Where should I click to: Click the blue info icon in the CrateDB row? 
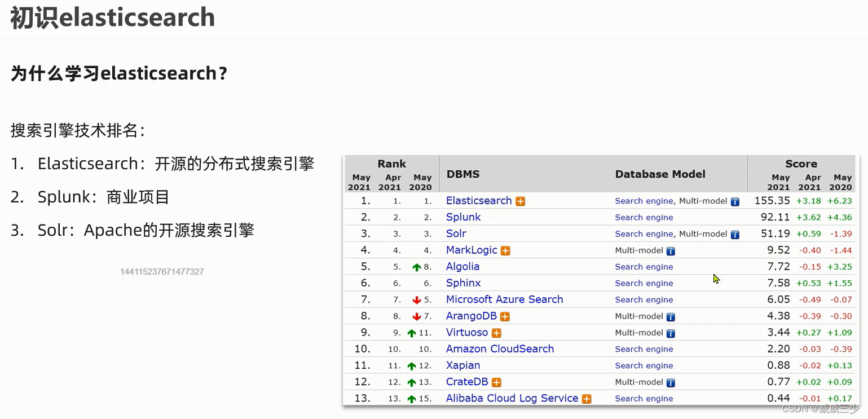tap(671, 383)
